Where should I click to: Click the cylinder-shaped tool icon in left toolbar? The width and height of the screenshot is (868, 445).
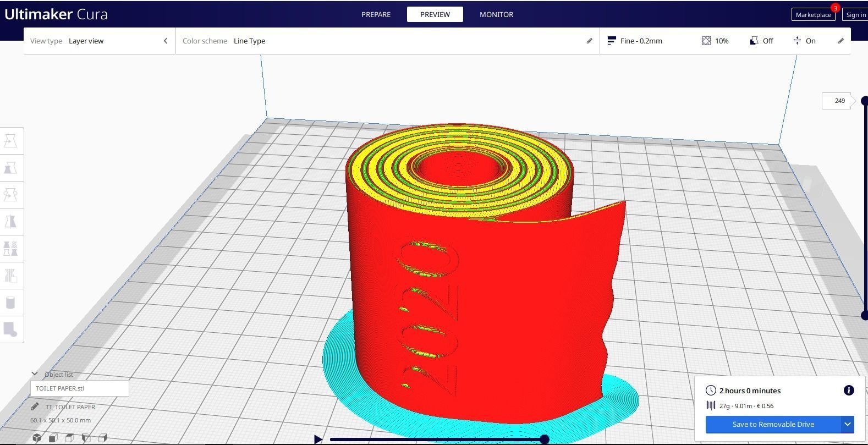pos(11,303)
